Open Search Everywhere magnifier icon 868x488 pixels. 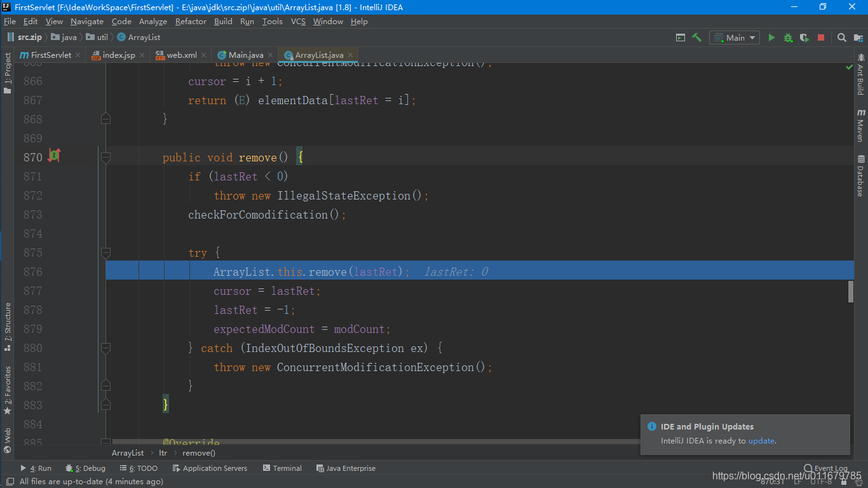pos(842,37)
